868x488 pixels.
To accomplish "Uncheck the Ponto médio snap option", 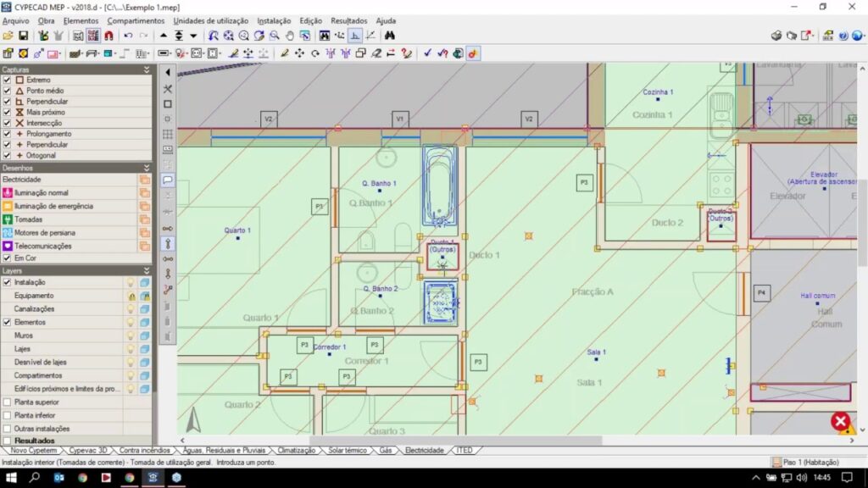I will click(x=8, y=91).
